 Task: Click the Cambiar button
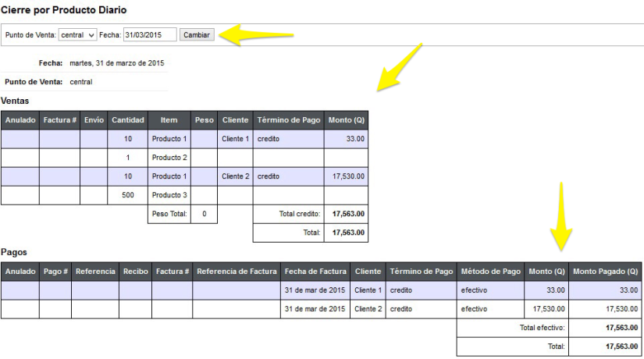tap(197, 35)
